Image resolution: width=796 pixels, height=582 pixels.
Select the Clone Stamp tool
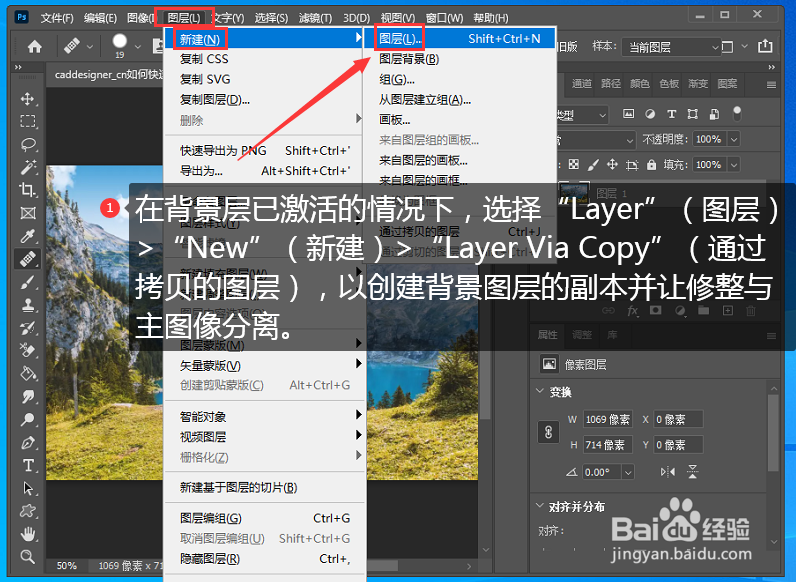pyautogui.click(x=27, y=305)
